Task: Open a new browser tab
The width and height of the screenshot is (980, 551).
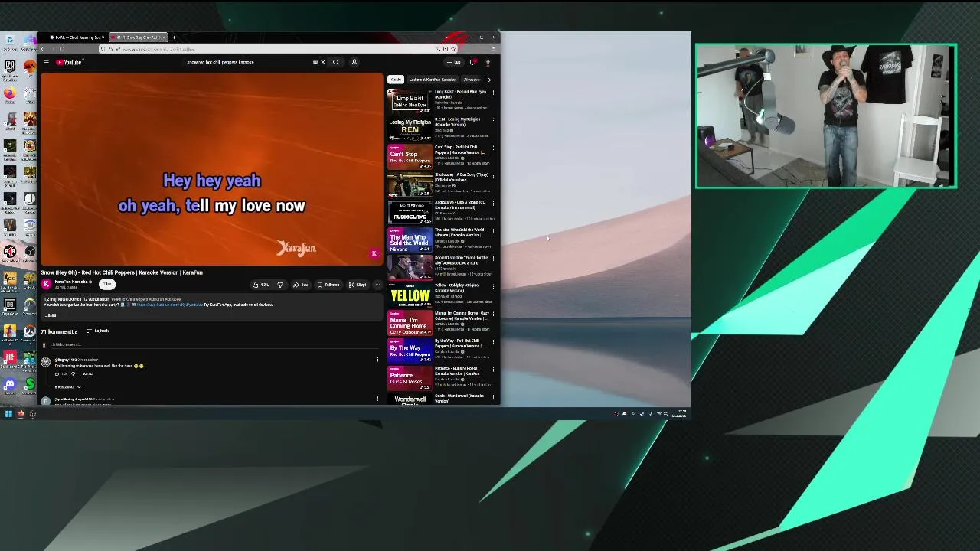Action: 174,37
